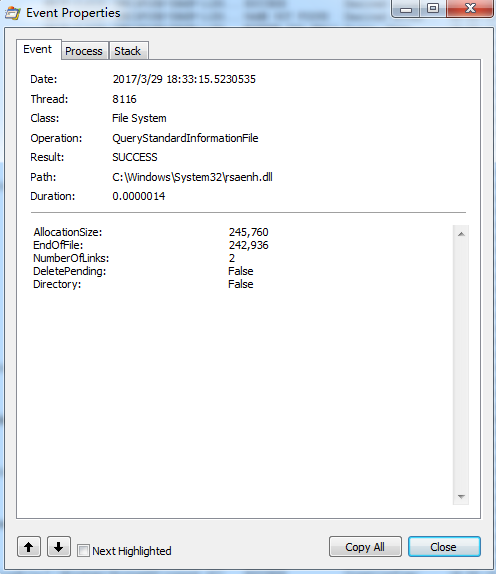
Task: Click the EndOfFile label
Action: 58,245
